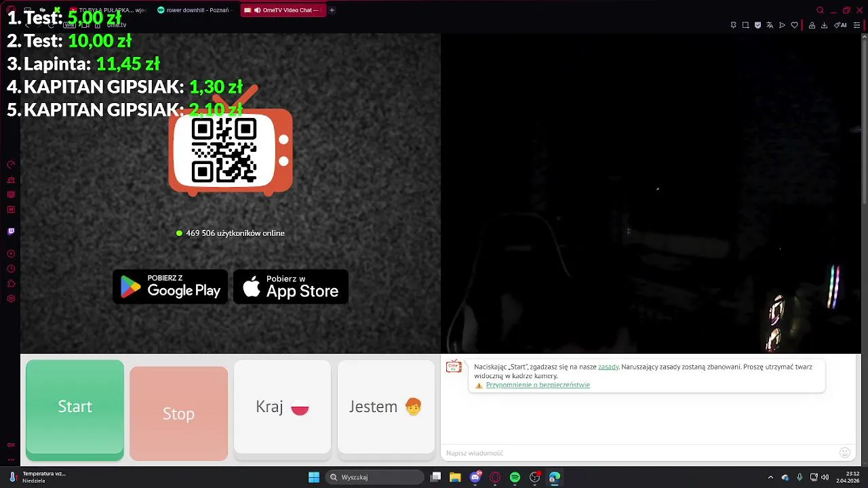Open the Twitch sidebar icon
This screenshot has width=868, height=488.
[11, 231]
